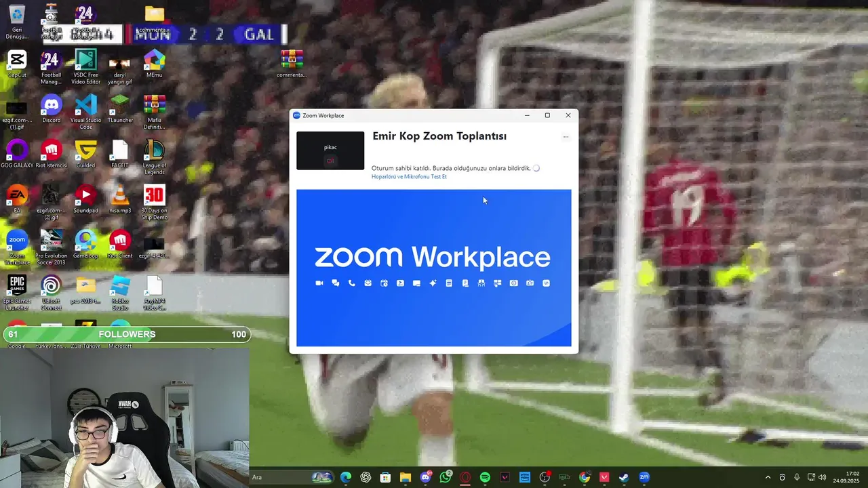Open the Zoom Workplace desktop shortcut
868x488 pixels.
tap(17, 248)
